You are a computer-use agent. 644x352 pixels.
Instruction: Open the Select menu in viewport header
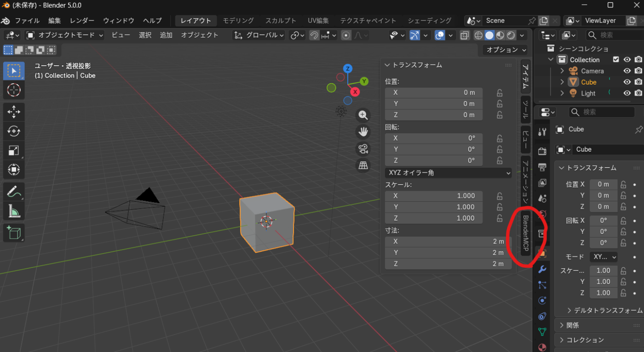tap(145, 35)
